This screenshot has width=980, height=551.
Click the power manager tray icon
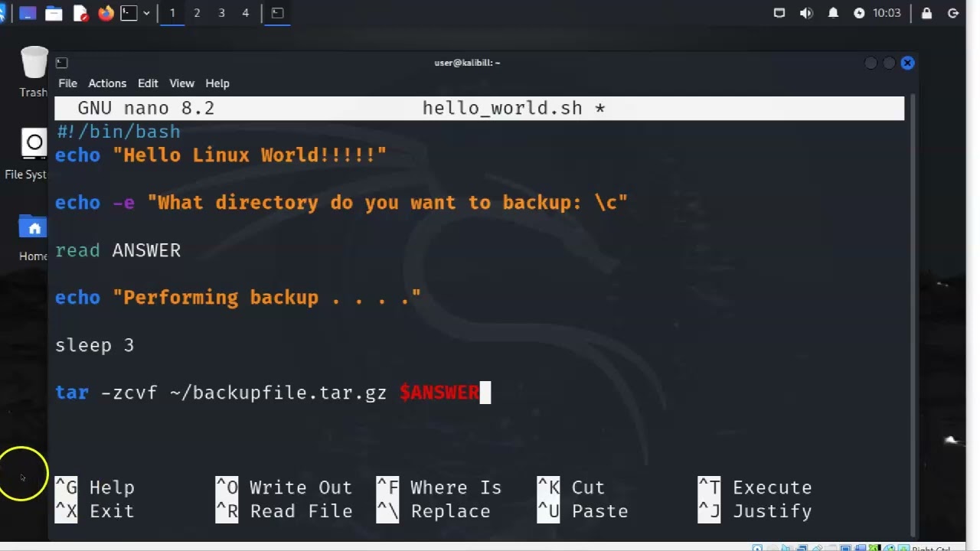[x=859, y=13]
